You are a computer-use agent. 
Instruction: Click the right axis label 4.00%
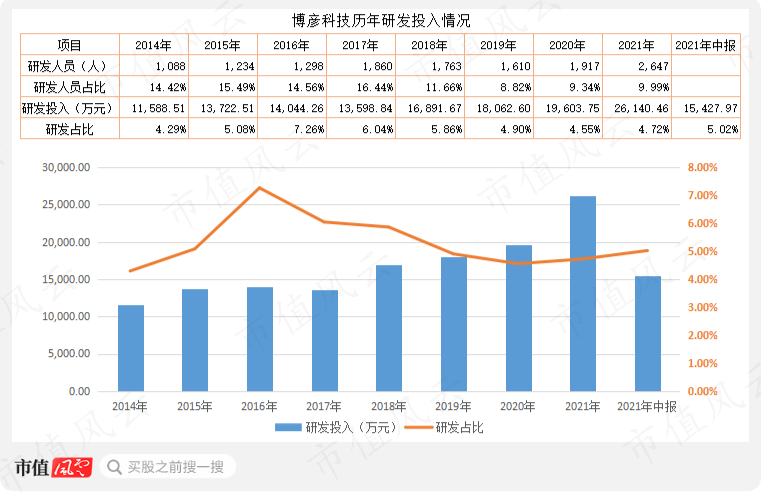pos(702,280)
